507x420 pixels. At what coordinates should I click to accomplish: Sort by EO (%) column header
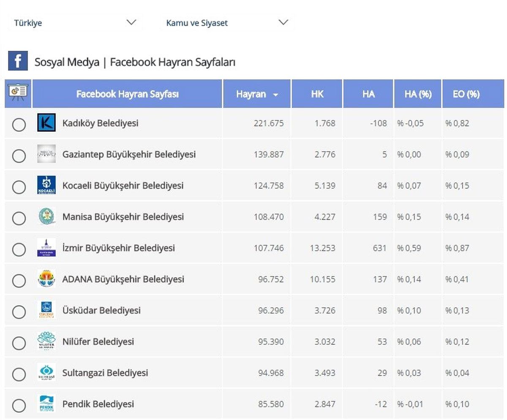pyautogui.click(x=474, y=94)
